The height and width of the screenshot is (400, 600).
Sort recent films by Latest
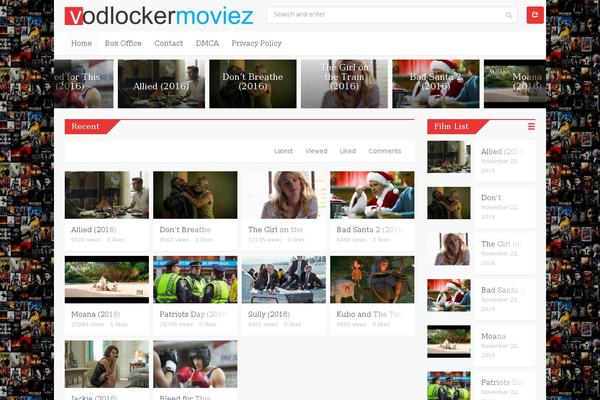click(x=283, y=151)
